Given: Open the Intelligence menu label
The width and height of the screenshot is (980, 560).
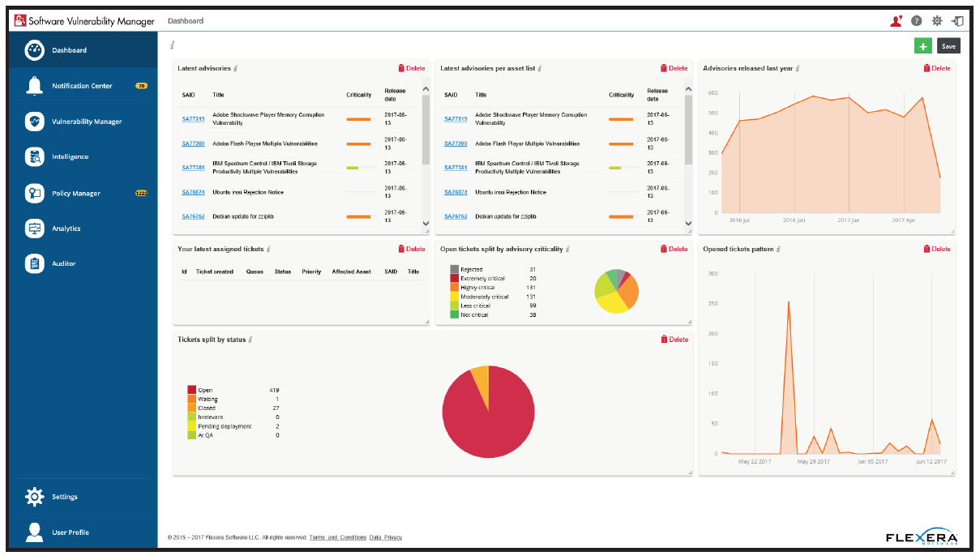Looking at the screenshot, I should pos(71,157).
